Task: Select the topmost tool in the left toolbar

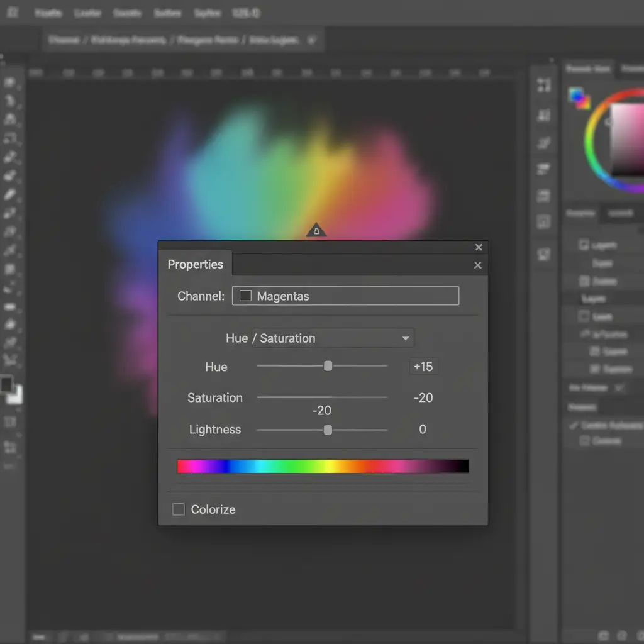Action: pyautogui.click(x=10, y=82)
